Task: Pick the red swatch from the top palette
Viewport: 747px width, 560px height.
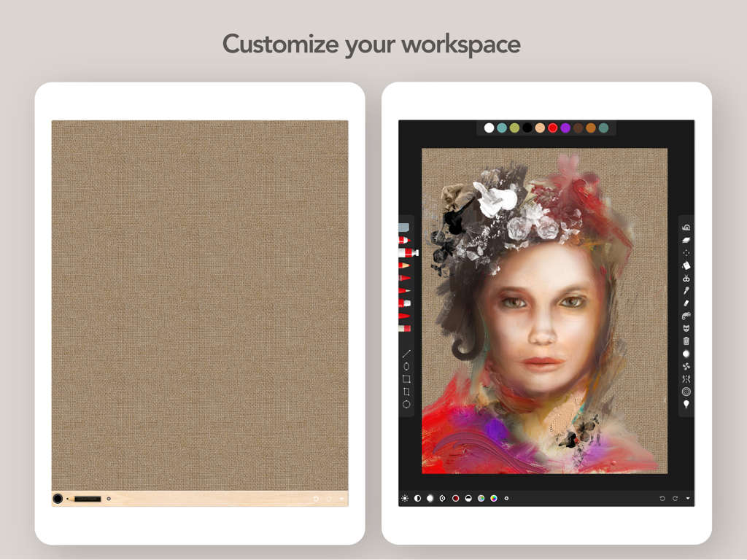Action: tap(552, 128)
